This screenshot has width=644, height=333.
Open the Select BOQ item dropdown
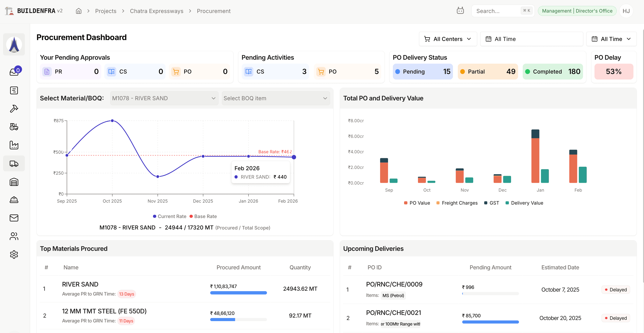[276, 98]
